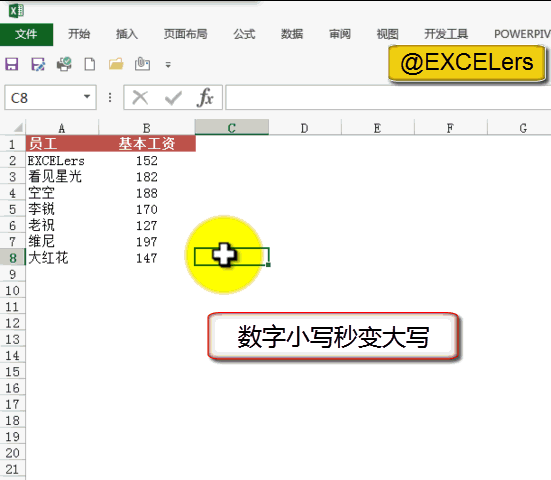Click the Select All corner triangle
This screenshot has height=480, width=551.
click(18, 127)
